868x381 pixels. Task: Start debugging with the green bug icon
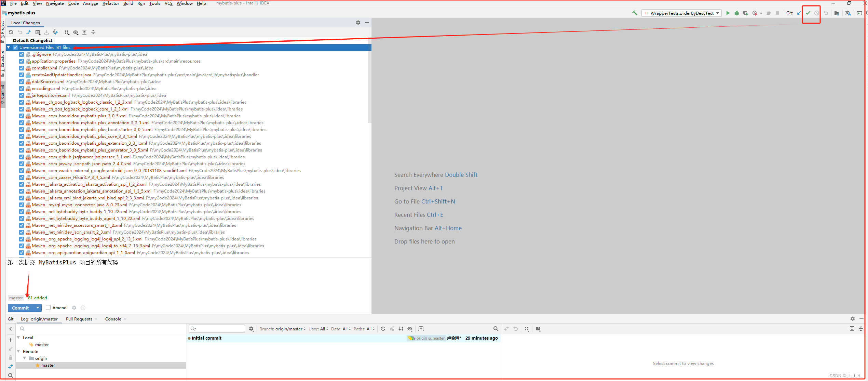(x=737, y=13)
